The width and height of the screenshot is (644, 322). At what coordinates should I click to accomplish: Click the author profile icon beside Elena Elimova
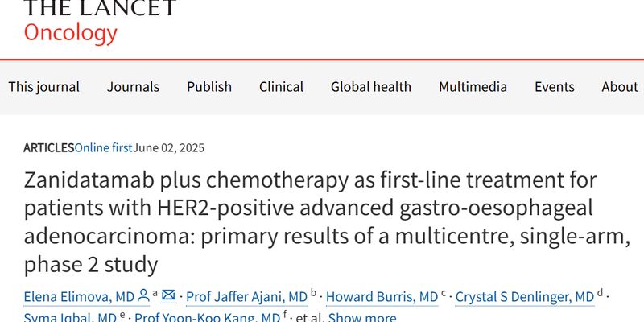point(143,295)
